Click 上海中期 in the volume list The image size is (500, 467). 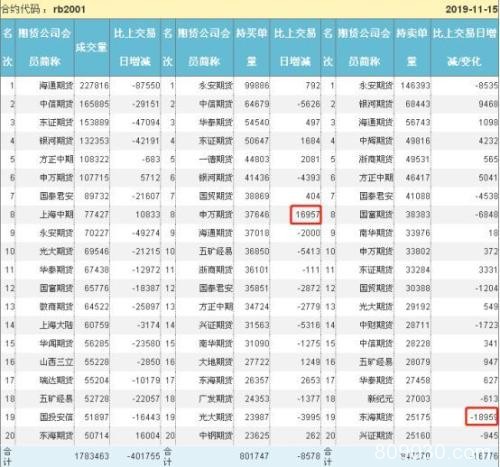coord(56,214)
